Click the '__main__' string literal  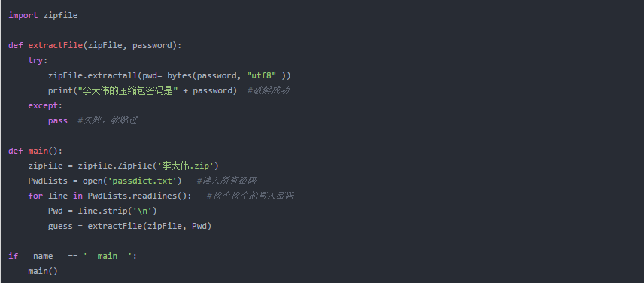[x=108, y=257]
